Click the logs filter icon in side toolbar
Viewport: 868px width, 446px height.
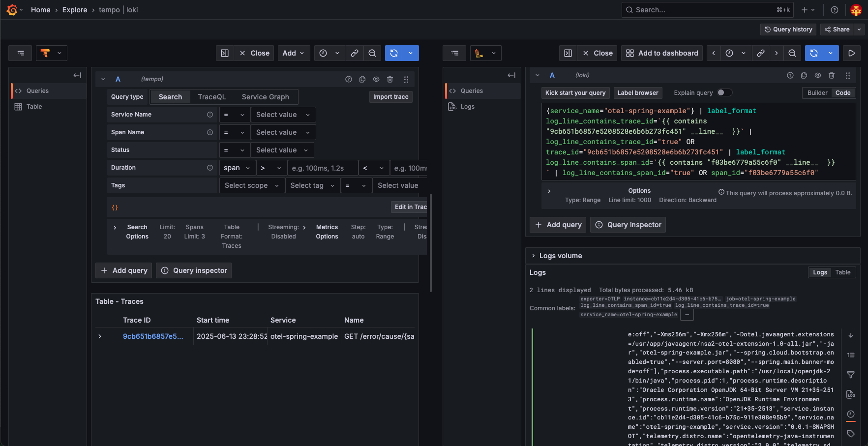[x=851, y=375]
